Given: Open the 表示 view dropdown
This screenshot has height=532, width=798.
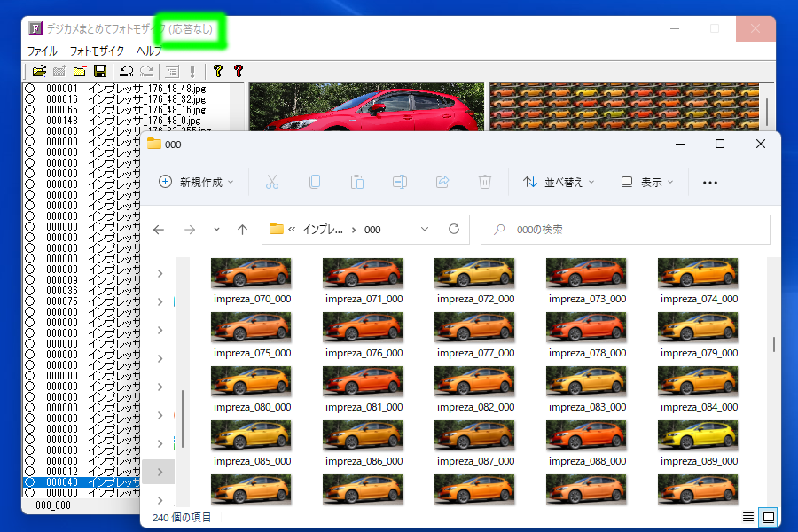Looking at the screenshot, I should (647, 182).
